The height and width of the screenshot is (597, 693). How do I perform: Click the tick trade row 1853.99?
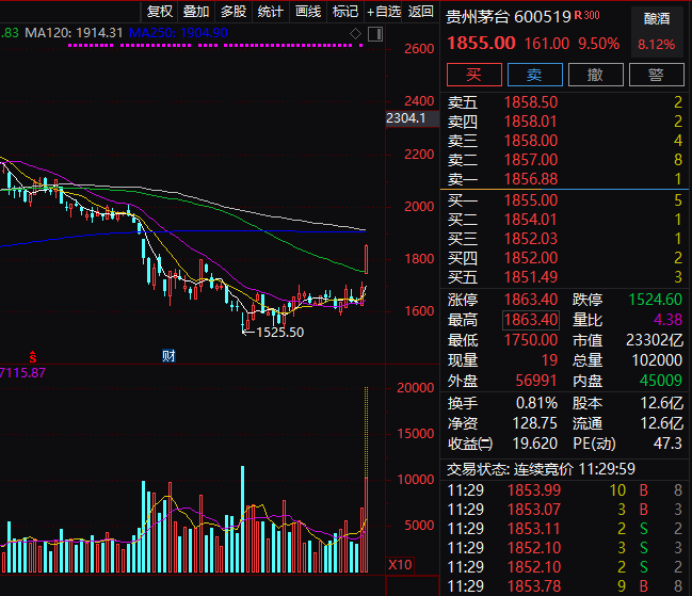tap(565, 491)
